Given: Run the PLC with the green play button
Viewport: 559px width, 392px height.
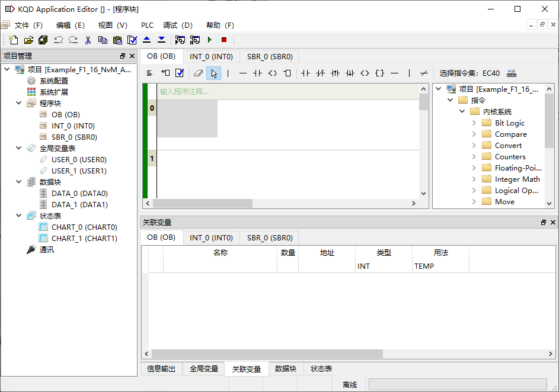Looking at the screenshot, I should point(210,40).
